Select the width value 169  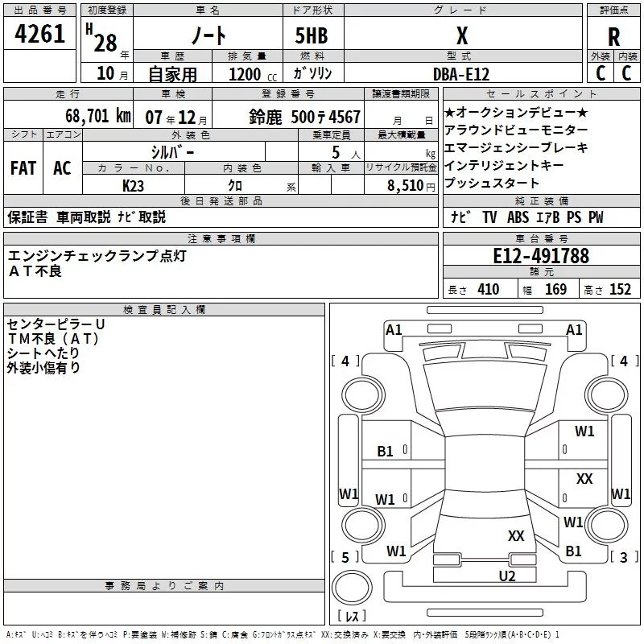point(555,290)
